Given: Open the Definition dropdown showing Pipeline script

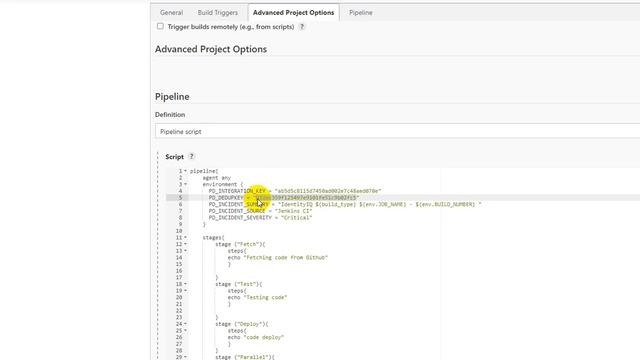Looking at the screenshot, I should click(397, 132).
